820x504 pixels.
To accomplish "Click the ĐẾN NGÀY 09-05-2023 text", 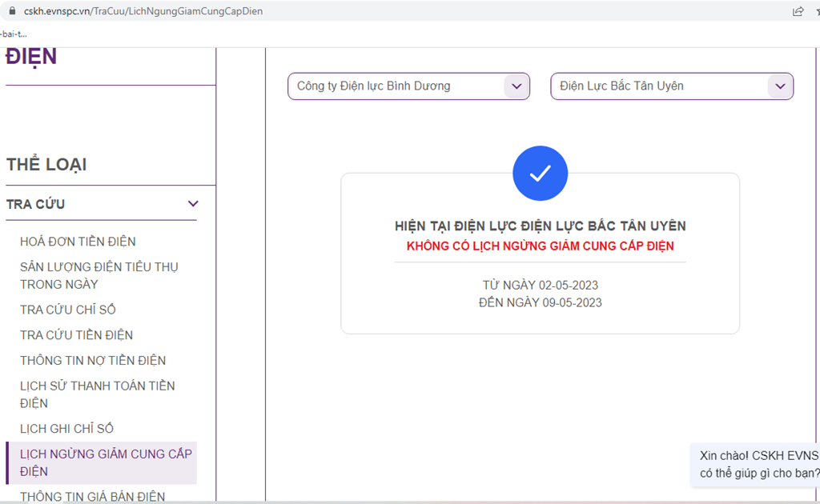I will click(x=541, y=303).
